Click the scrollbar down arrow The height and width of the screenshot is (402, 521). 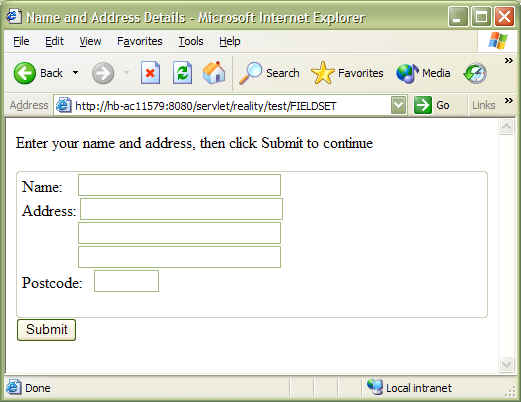tap(506, 364)
